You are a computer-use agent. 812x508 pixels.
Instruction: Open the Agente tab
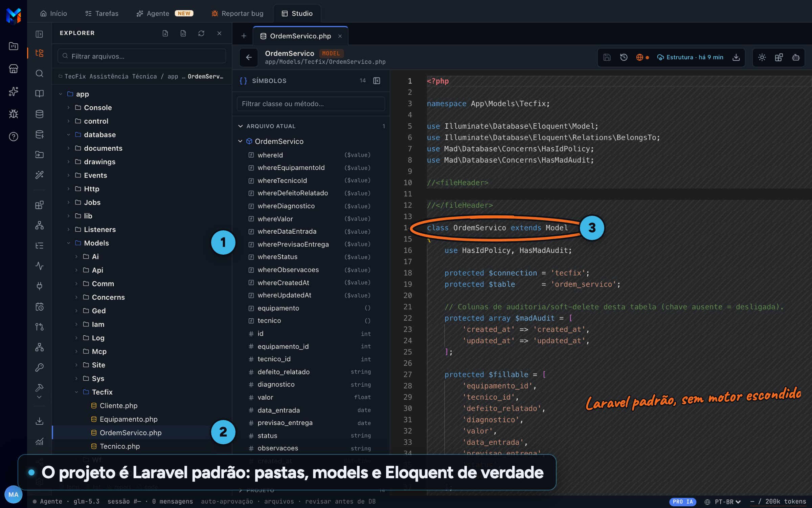pyautogui.click(x=165, y=14)
